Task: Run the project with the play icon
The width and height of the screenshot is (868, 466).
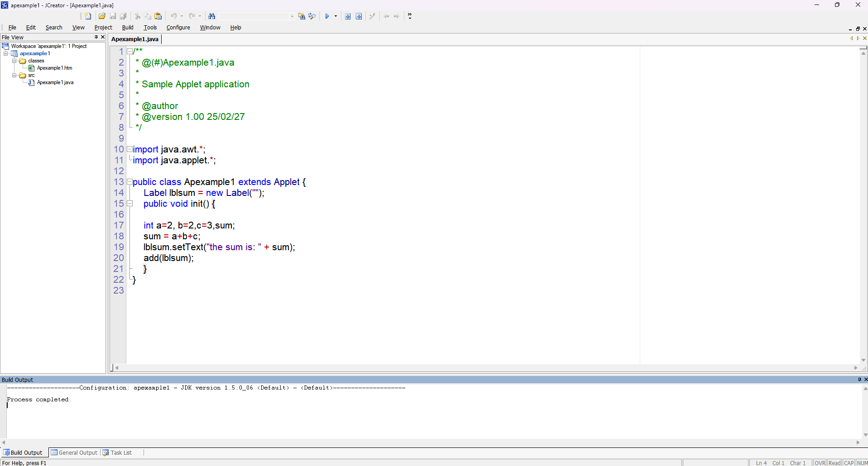Action: (327, 16)
